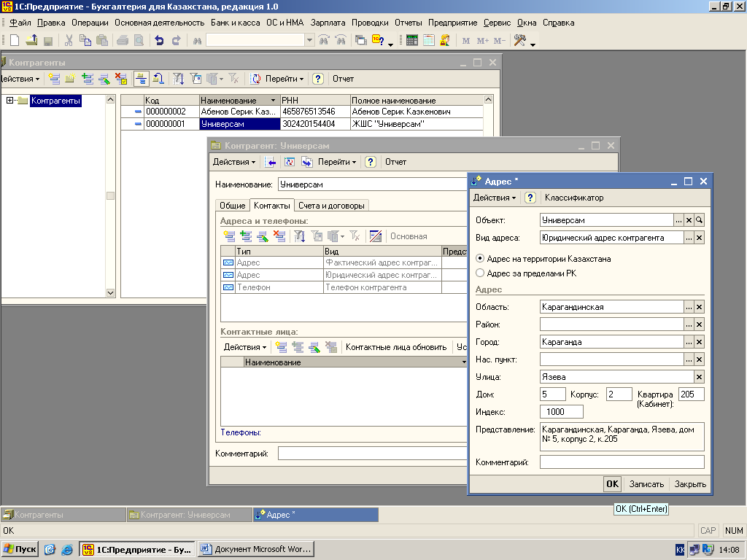Image resolution: width=747 pixels, height=560 pixels.
Task: Select Адрес за пределами РК radio button
Action: 480,273
